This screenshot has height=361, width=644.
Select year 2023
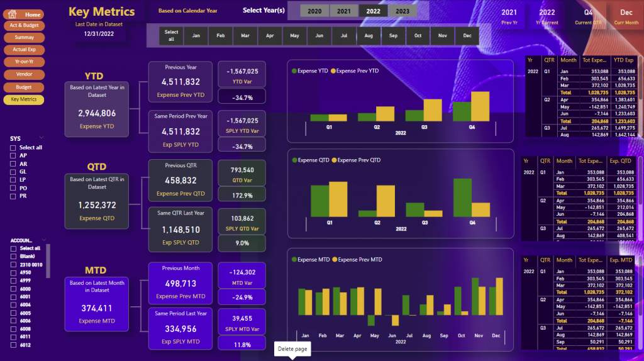pos(402,11)
